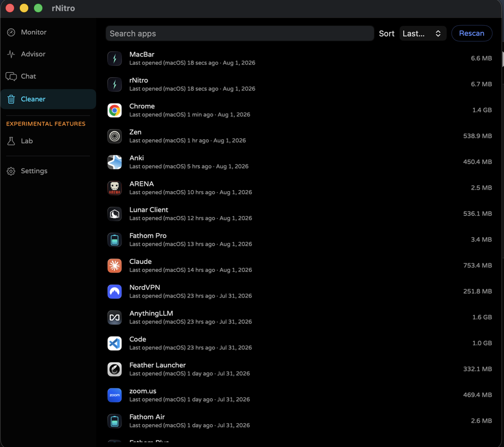Select the Feather Launcher app name
The height and width of the screenshot is (447, 504).
coord(157,365)
